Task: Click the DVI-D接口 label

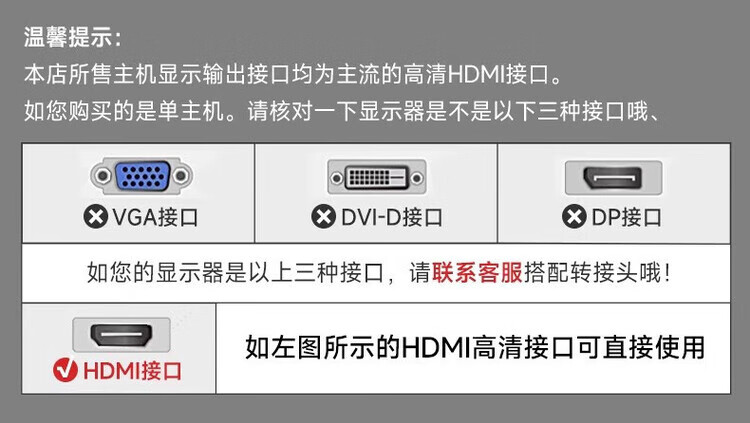Action: (x=392, y=217)
